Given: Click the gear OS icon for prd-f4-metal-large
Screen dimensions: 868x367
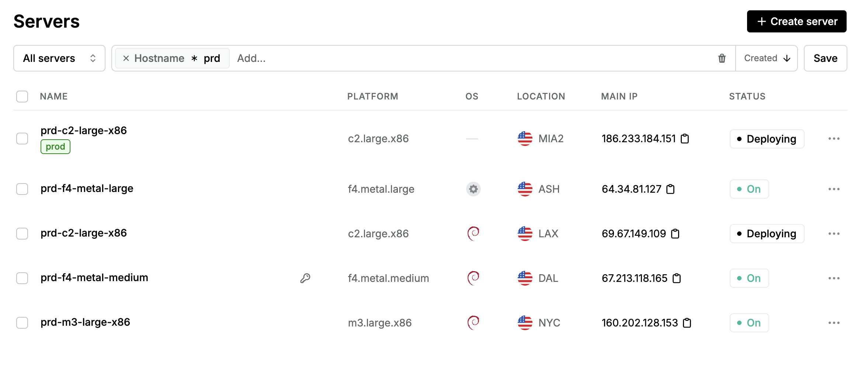Looking at the screenshot, I should point(473,189).
